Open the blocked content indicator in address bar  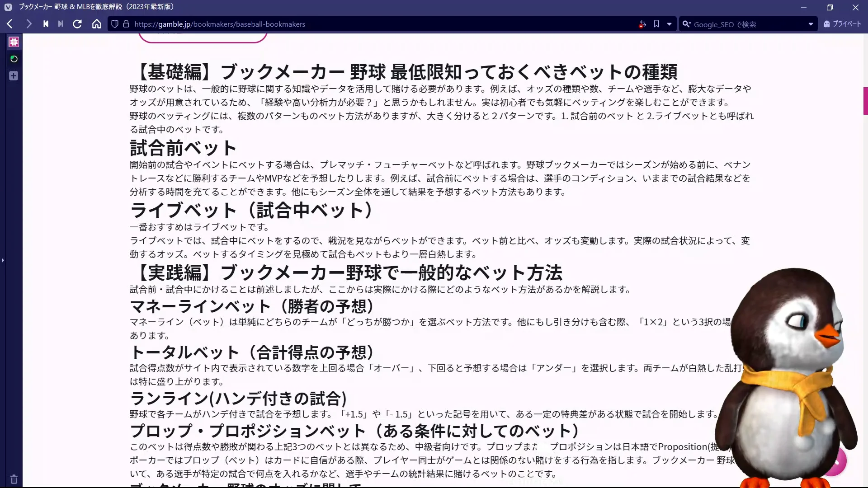coord(642,24)
